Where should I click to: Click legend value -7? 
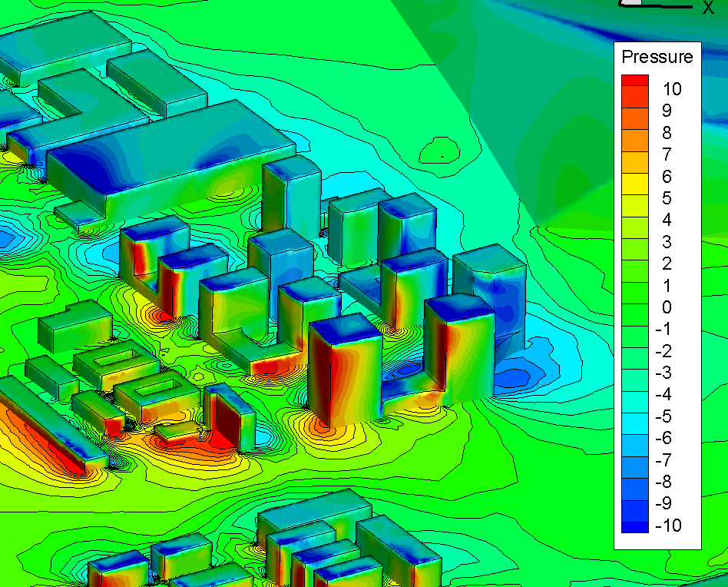[x=663, y=459]
